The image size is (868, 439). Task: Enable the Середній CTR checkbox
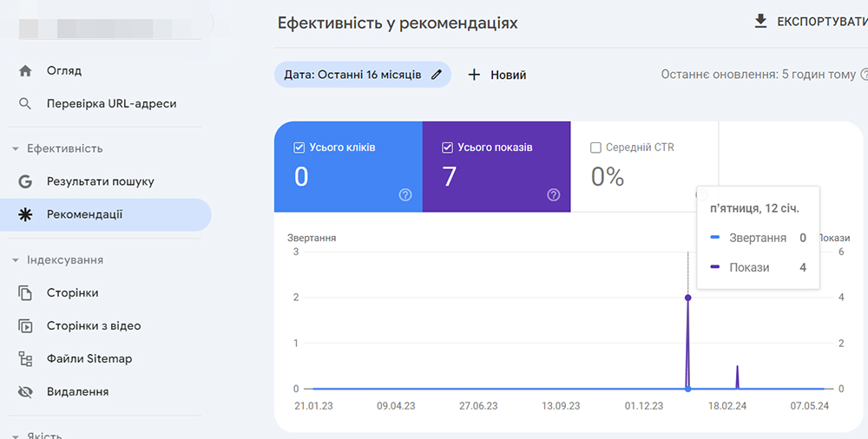(595, 147)
